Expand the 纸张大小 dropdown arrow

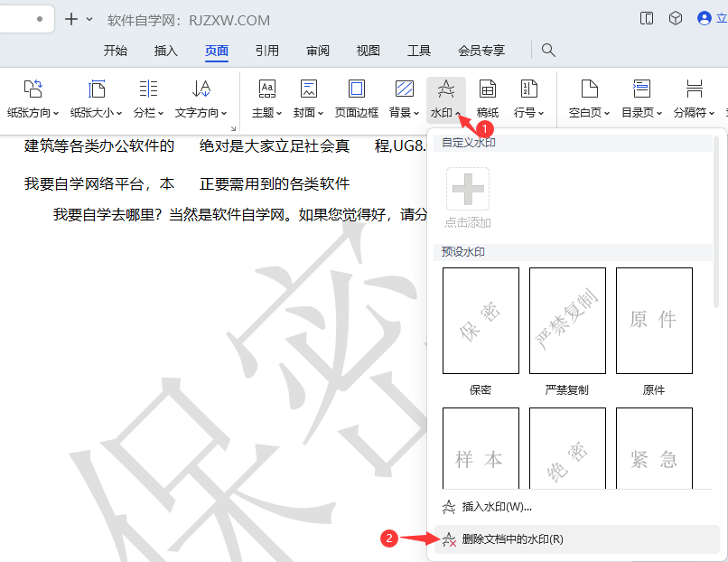pos(119,113)
